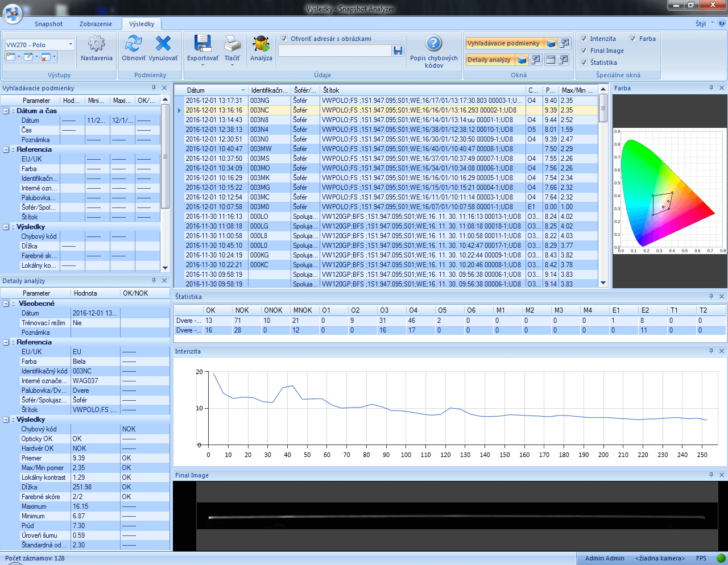This screenshot has height=565, width=728.
Task: Open the Analýza bug icon
Action: click(x=261, y=44)
